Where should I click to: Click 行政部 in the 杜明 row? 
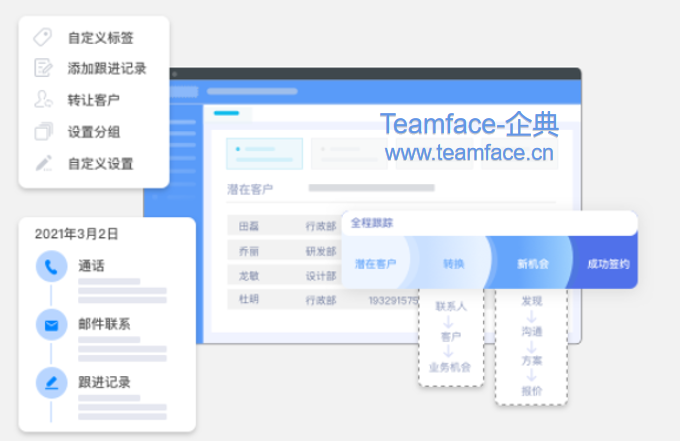tap(321, 300)
